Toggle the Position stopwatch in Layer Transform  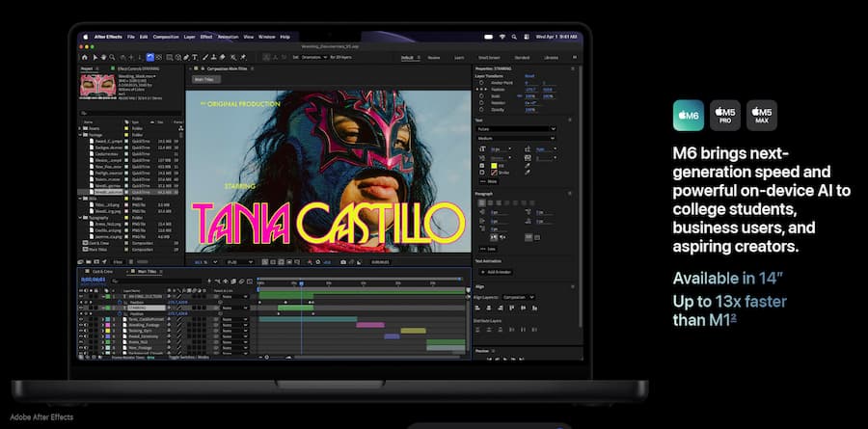(x=481, y=89)
